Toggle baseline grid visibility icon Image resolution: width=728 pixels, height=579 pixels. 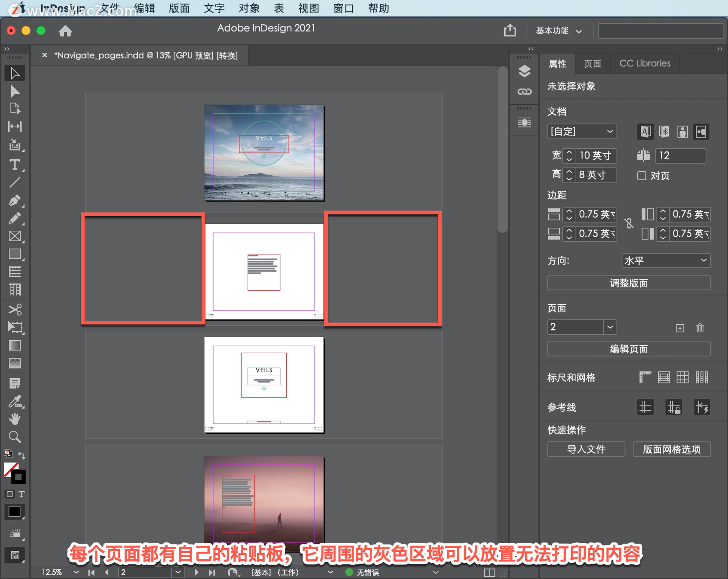[664, 377]
